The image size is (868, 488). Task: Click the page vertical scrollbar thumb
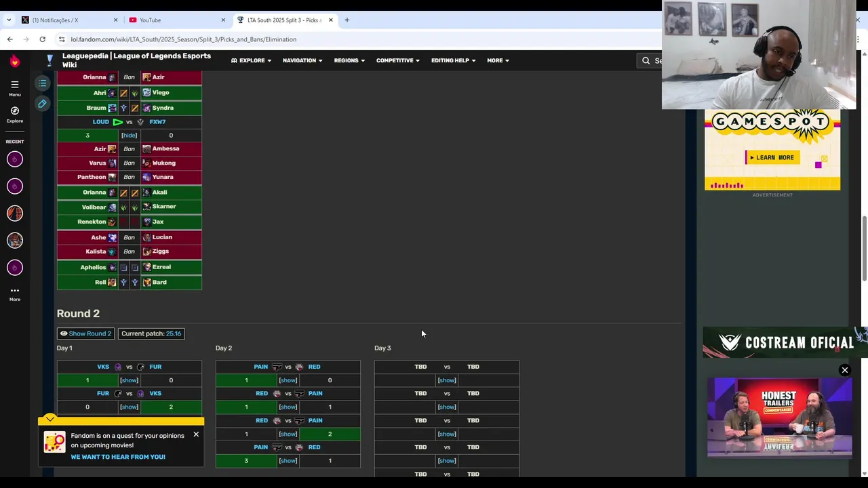[x=863, y=248]
